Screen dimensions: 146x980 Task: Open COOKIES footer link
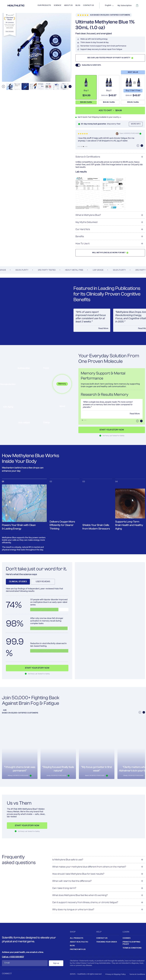click(x=126, y=938)
